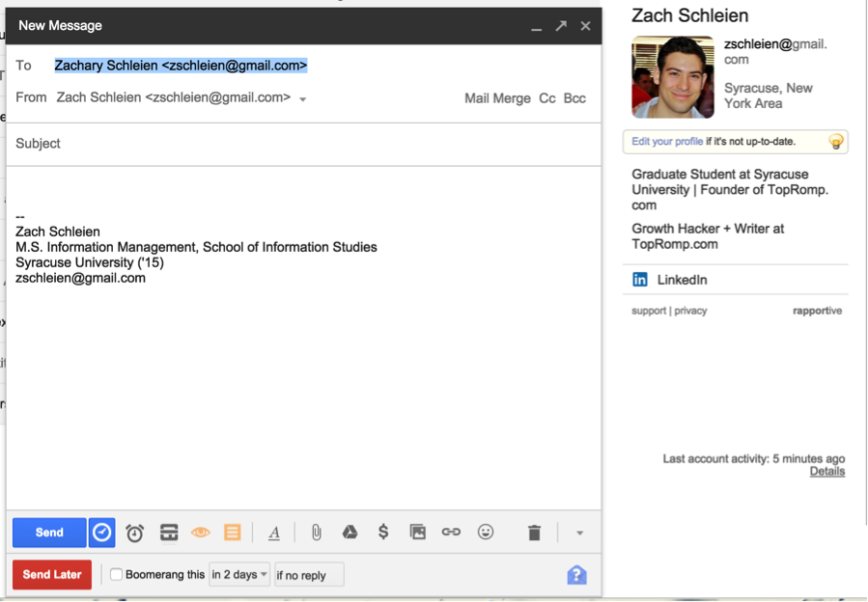Click the Zach Schleien sidebar heading
This screenshot has height=602, width=868.
[x=689, y=15]
